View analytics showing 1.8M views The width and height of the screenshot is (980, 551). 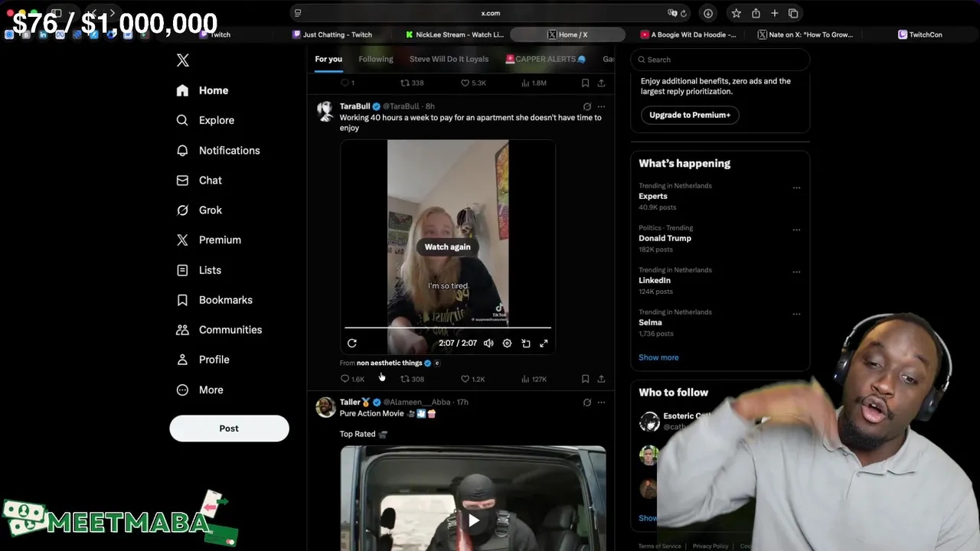(x=534, y=83)
